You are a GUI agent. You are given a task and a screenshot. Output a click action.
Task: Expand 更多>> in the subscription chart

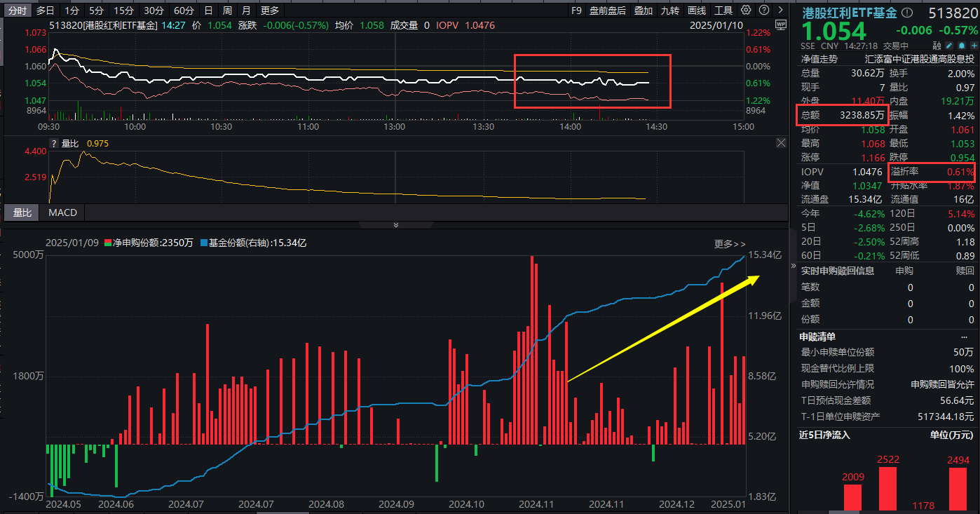[730, 244]
